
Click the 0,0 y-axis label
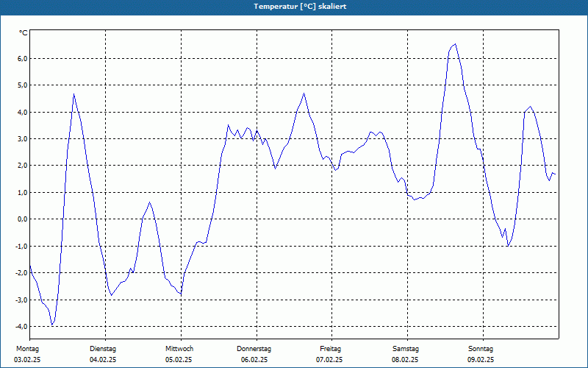(x=22, y=219)
